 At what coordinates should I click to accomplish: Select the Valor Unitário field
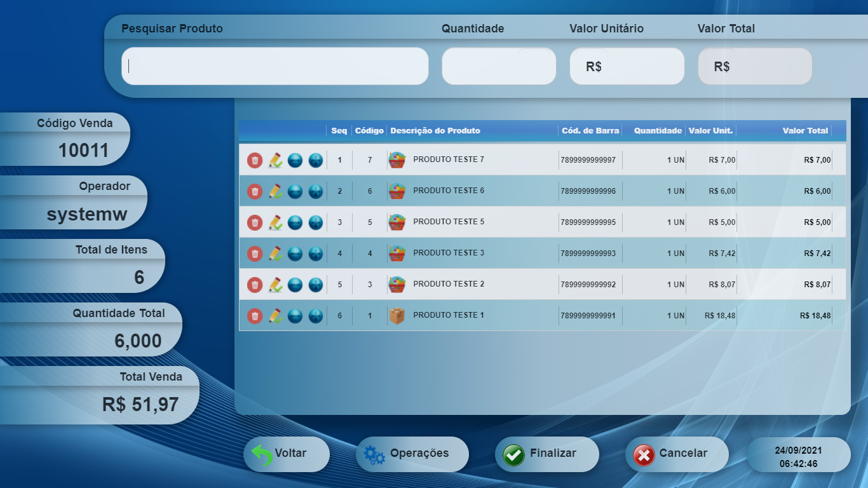pos(627,66)
